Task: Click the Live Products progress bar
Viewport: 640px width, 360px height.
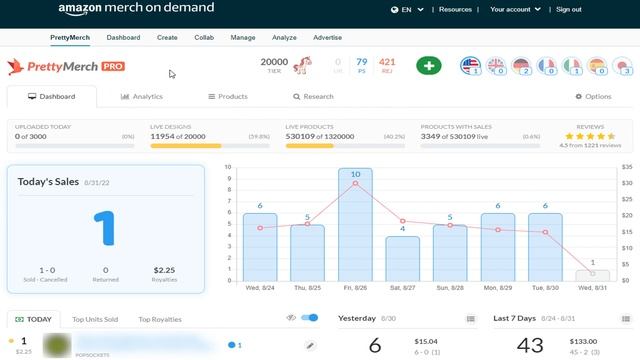Action: [x=345, y=146]
